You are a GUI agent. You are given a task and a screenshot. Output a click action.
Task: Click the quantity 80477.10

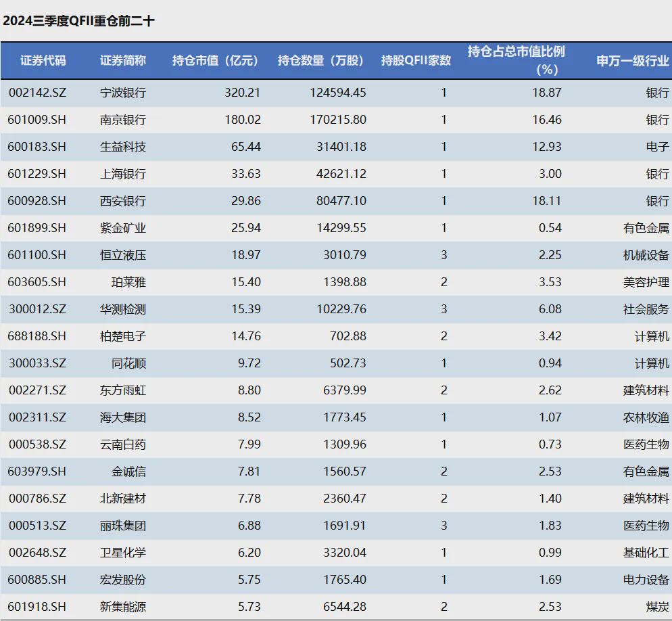point(341,201)
